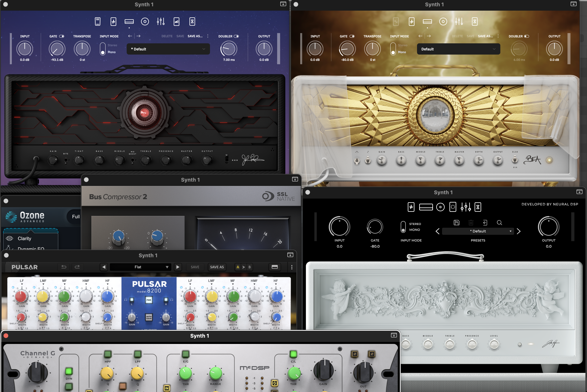The width and height of the screenshot is (587, 392).
Task: Select Pulsar A comparison slot
Action: click(238, 267)
